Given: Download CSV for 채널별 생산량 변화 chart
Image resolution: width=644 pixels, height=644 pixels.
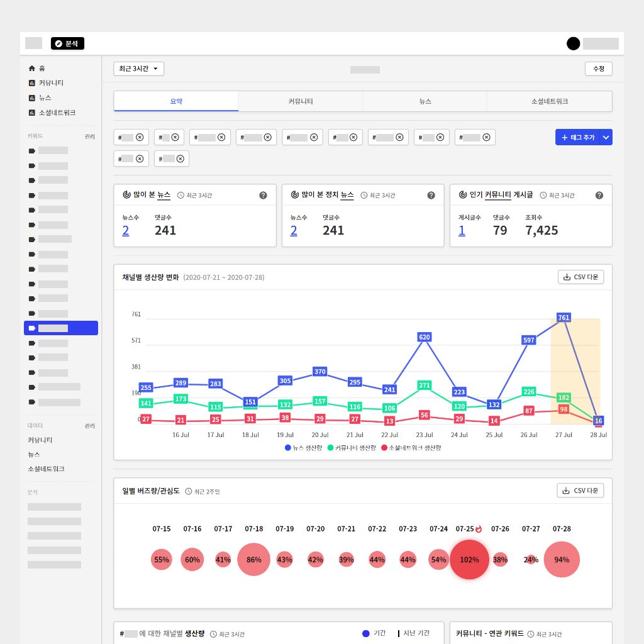Looking at the screenshot, I should [x=580, y=277].
